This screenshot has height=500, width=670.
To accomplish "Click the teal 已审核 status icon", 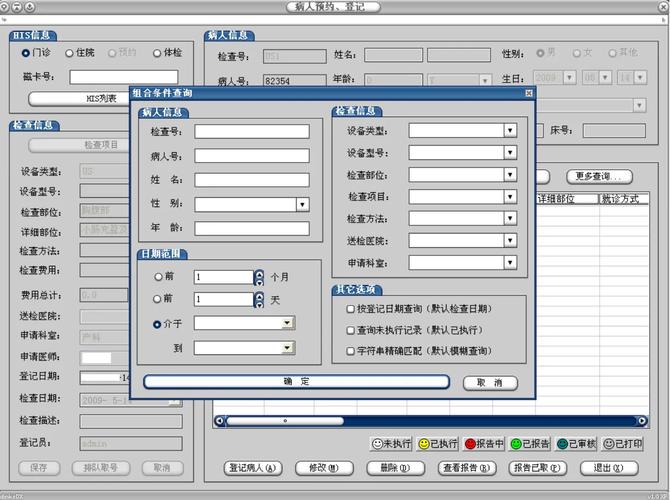I will click(x=576, y=444).
